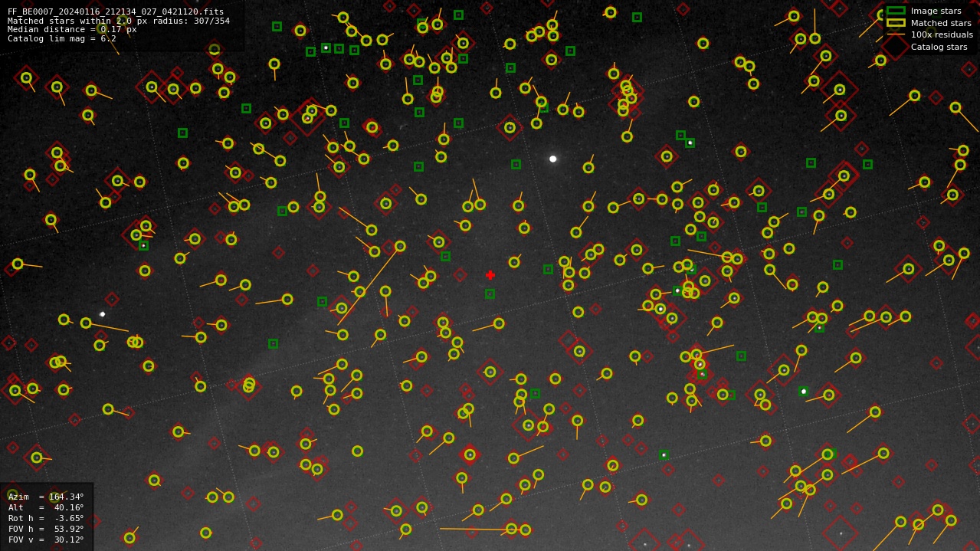This screenshot has width=980, height=551.
Task: Select the 'Matched stars' legend label
Action: pyautogui.click(x=941, y=23)
